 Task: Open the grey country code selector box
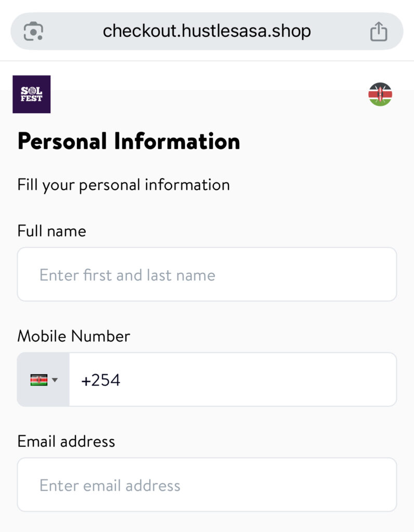44,380
